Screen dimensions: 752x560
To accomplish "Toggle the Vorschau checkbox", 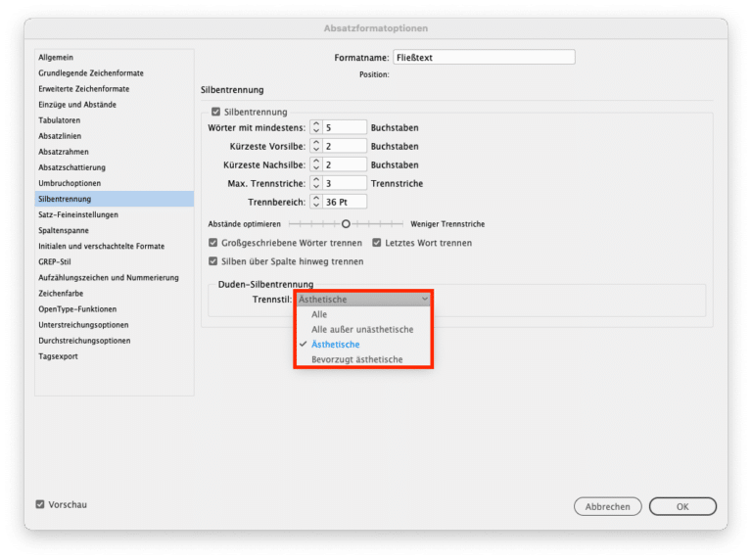I will [40, 504].
